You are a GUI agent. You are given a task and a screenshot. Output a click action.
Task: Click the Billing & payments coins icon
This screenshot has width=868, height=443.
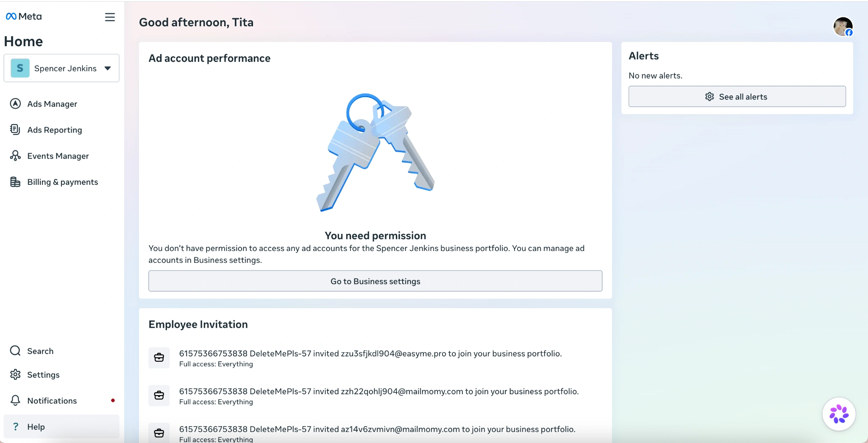click(x=15, y=182)
